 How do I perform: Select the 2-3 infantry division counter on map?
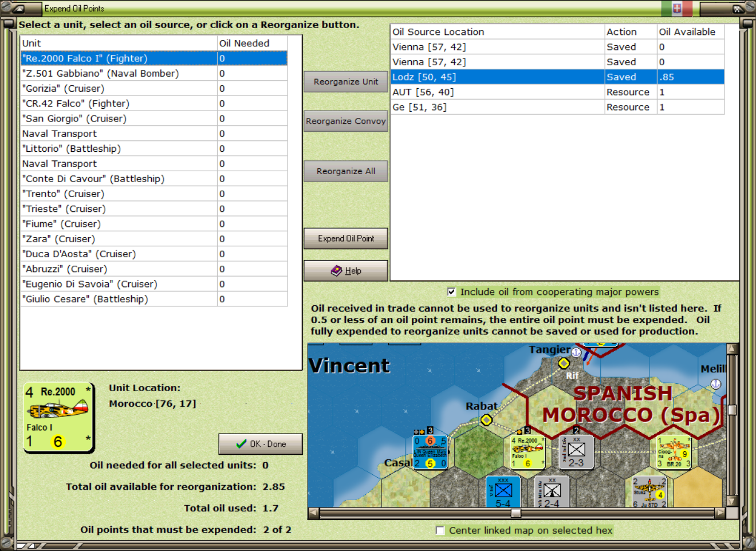(x=576, y=452)
